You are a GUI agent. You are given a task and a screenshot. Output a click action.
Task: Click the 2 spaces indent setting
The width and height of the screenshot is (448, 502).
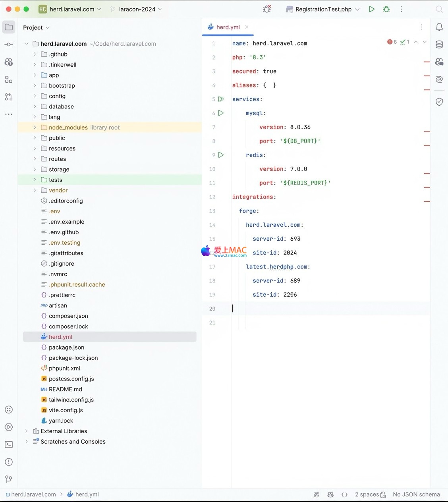point(367,494)
